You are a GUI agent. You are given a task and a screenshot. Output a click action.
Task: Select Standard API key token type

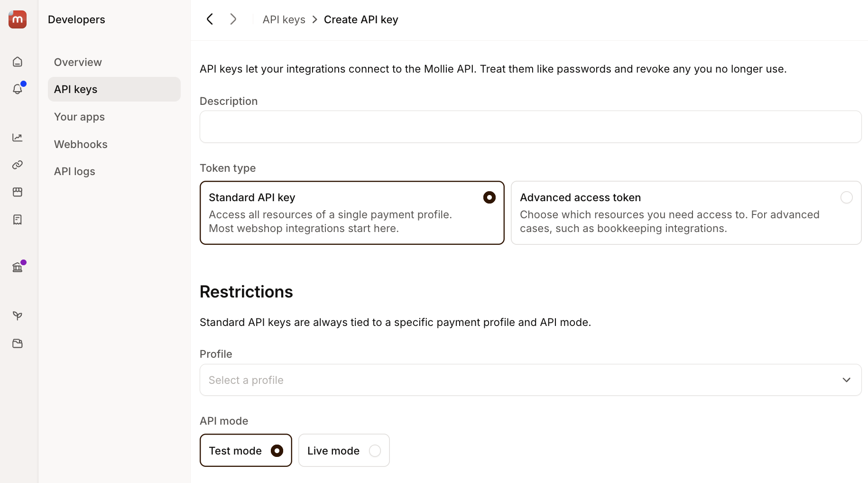tap(352, 213)
